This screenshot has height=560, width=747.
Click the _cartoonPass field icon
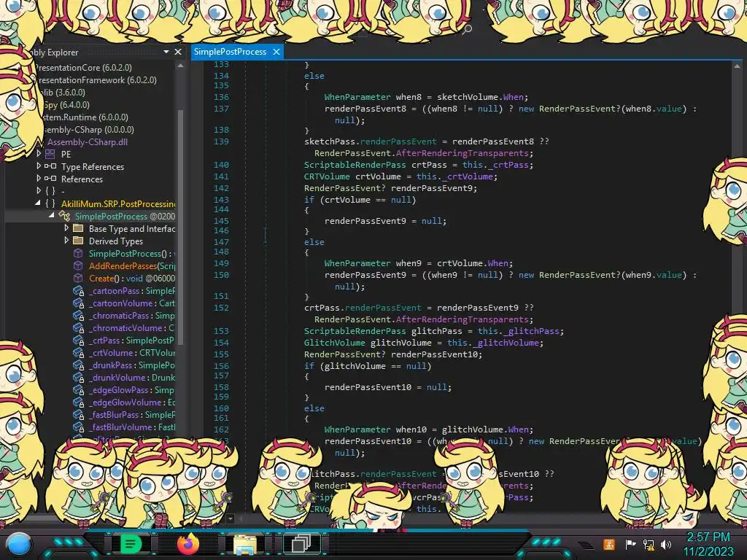[78, 290]
